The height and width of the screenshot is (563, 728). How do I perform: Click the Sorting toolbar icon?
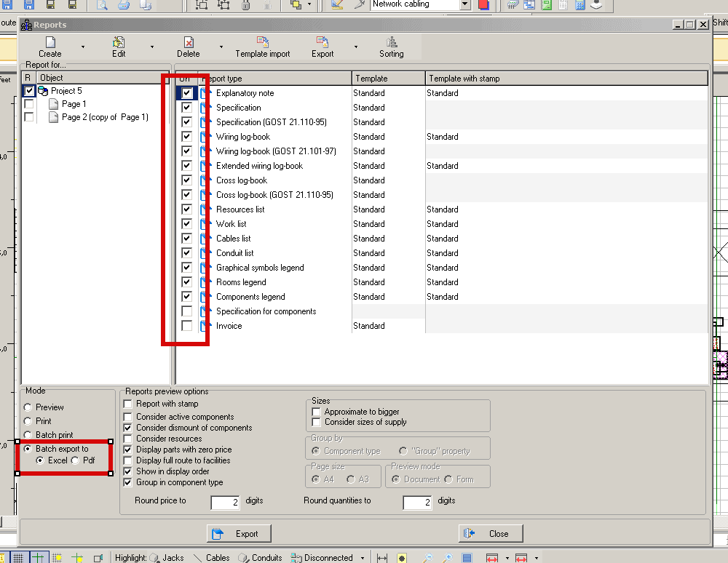coord(392,43)
